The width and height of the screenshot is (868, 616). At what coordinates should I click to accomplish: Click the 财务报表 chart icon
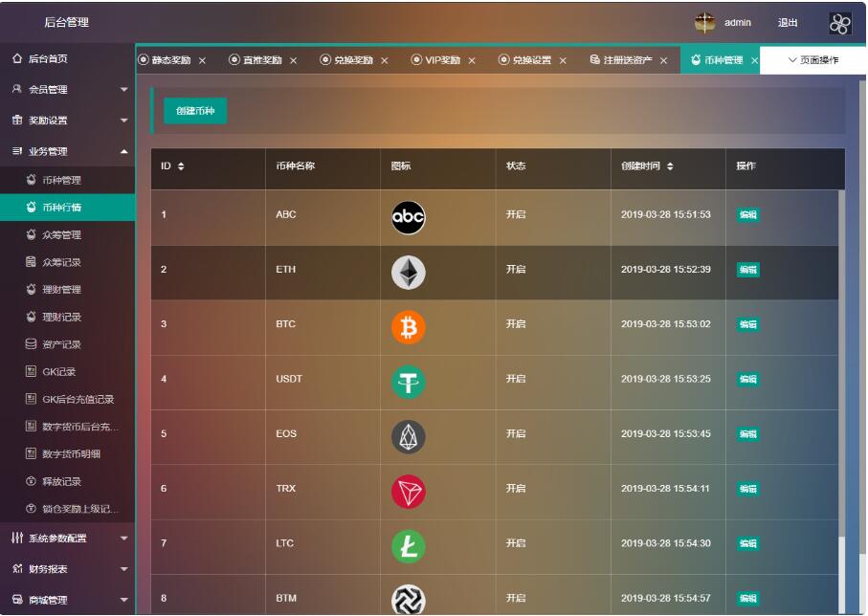[x=17, y=568]
